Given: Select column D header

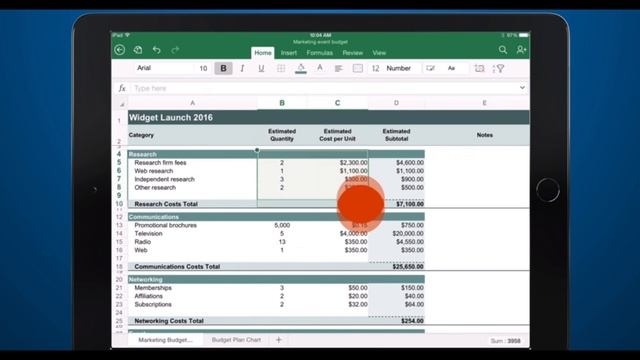Looking at the screenshot, I should tap(396, 103).
